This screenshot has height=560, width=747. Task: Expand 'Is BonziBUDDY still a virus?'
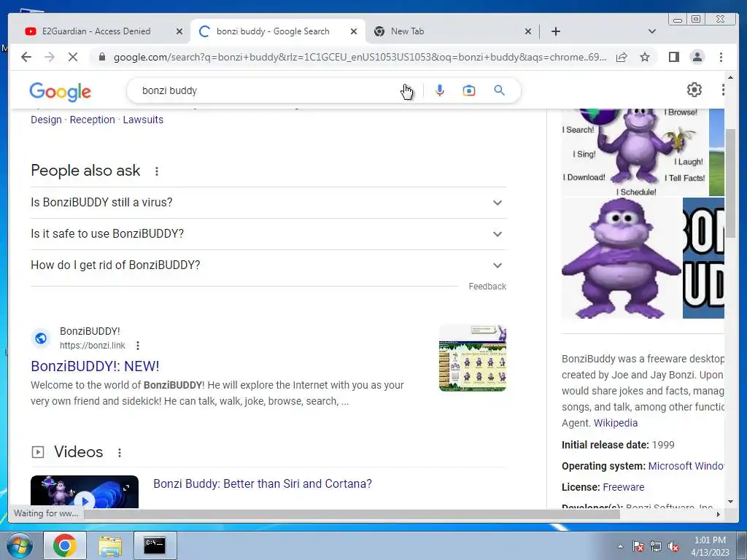coord(268,203)
